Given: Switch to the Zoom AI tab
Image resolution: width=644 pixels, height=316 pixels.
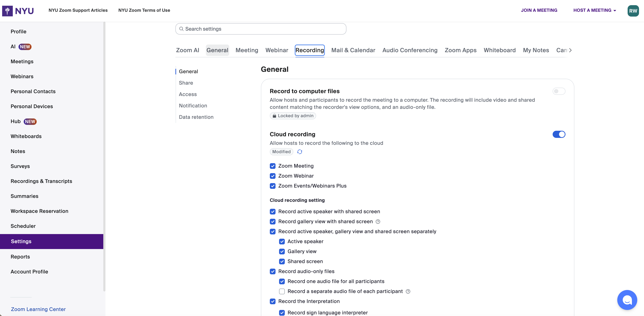Looking at the screenshot, I should click(188, 50).
